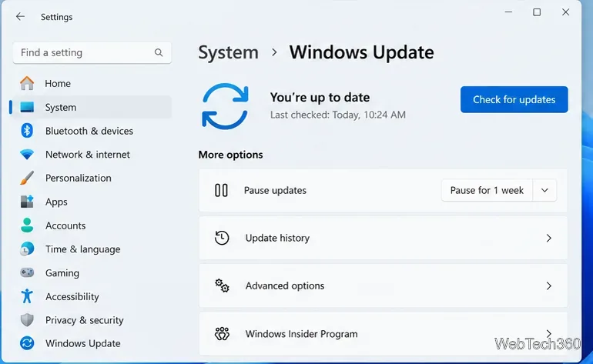The image size is (593, 364).
Task: Click the Accounts person icon
Action: click(27, 225)
